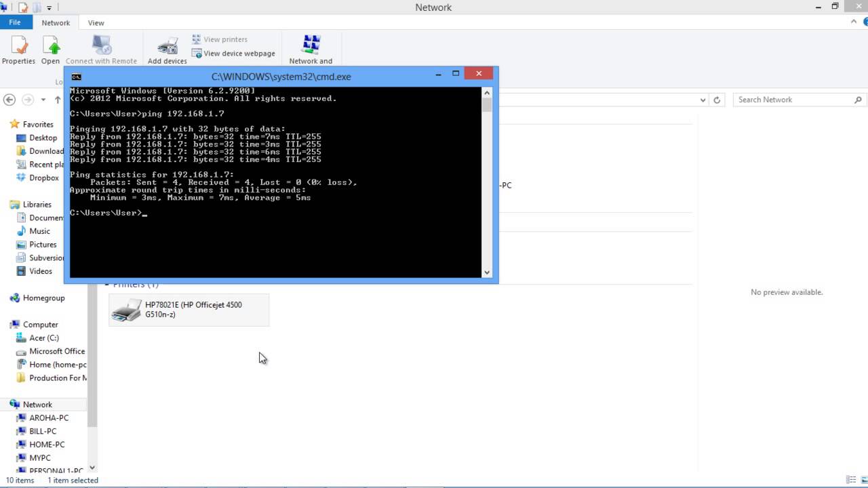Click the search magnifier icon
Screen dimensions: 868x488
pyautogui.click(x=859, y=100)
